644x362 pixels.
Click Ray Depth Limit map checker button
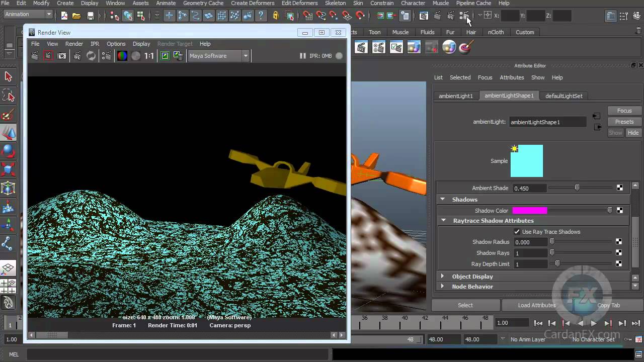click(x=619, y=264)
